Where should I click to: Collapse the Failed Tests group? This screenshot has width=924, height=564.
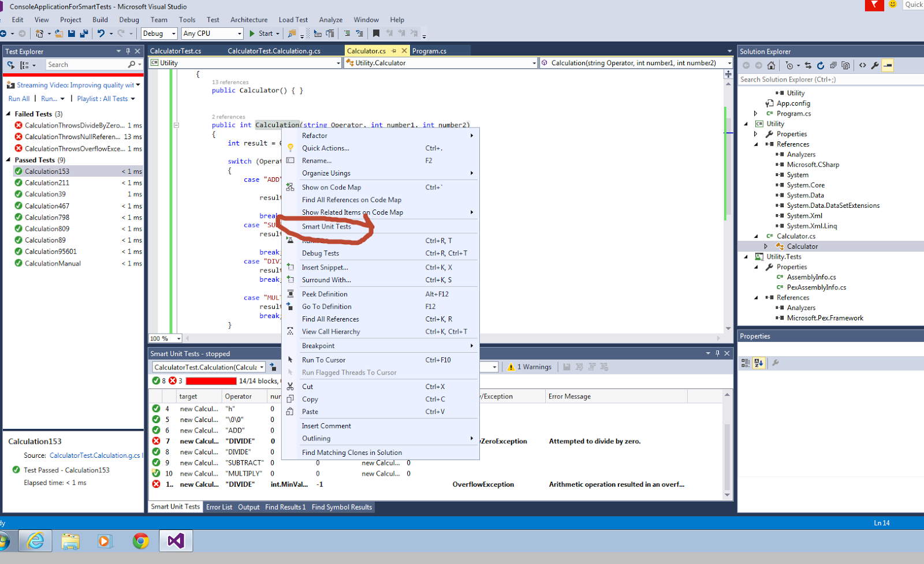9,114
